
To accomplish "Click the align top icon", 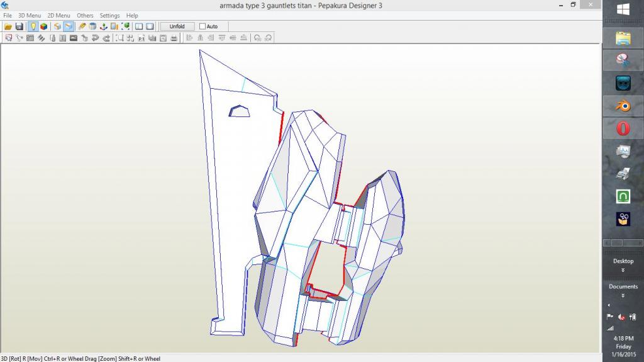I will tap(222, 38).
